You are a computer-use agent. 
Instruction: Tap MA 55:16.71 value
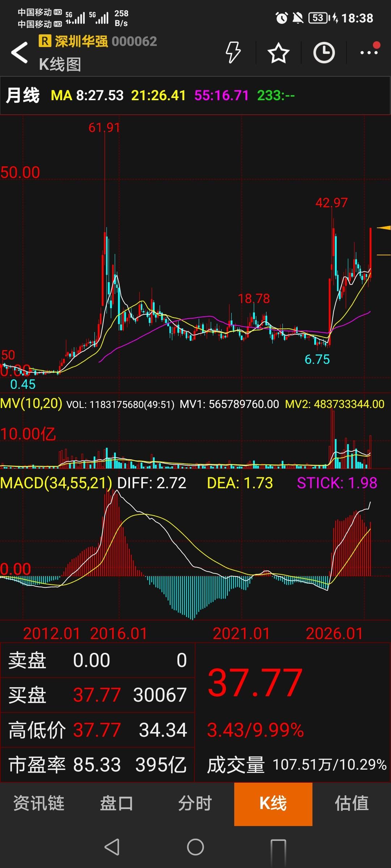pos(222,95)
